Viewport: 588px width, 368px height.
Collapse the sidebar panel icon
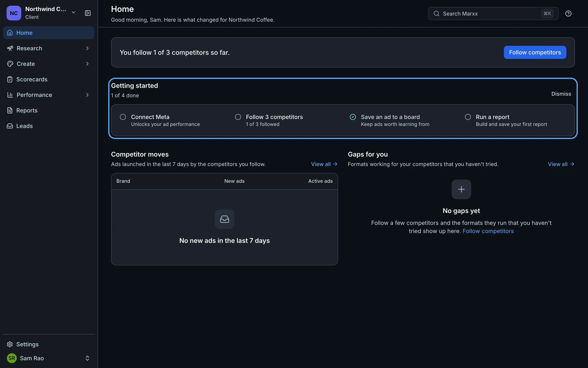point(88,13)
